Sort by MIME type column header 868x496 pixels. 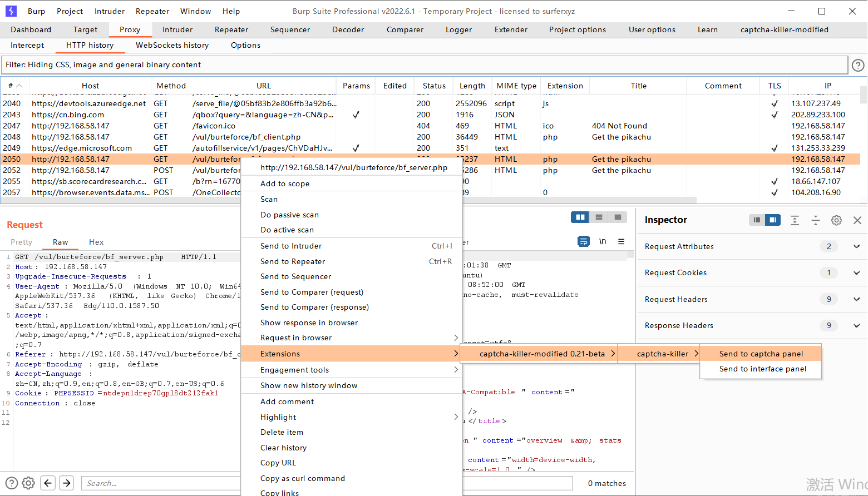(516, 86)
